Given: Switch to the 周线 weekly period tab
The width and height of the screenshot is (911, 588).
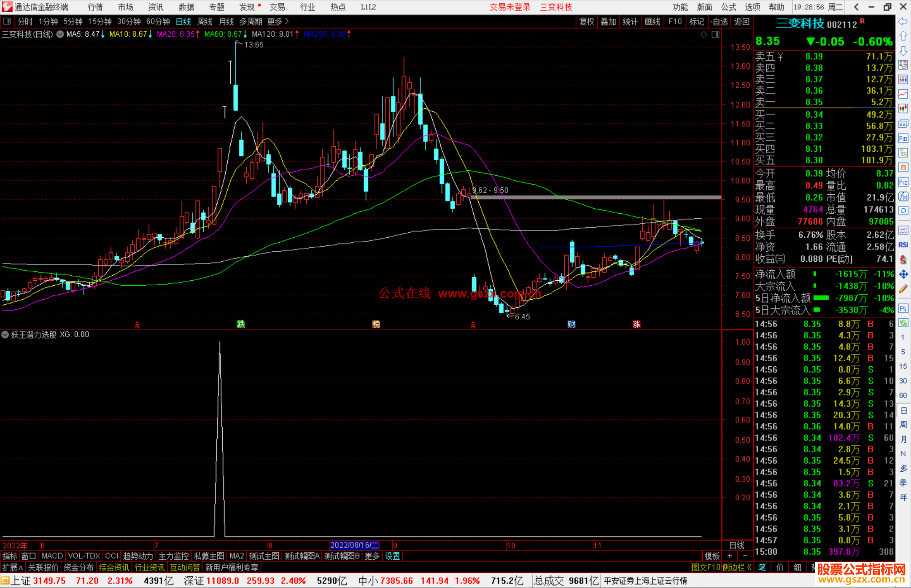Looking at the screenshot, I should (x=205, y=21).
